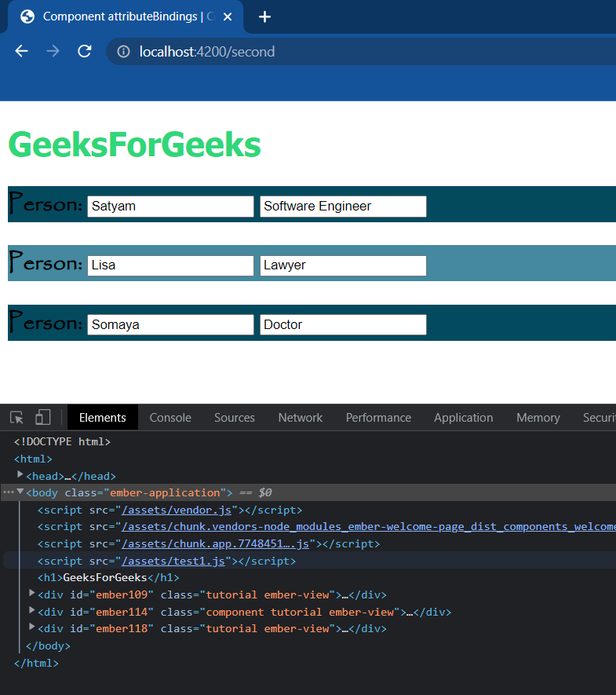The height and width of the screenshot is (695, 616).
Task: Reload the page with the refresh icon
Action: [85, 51]
